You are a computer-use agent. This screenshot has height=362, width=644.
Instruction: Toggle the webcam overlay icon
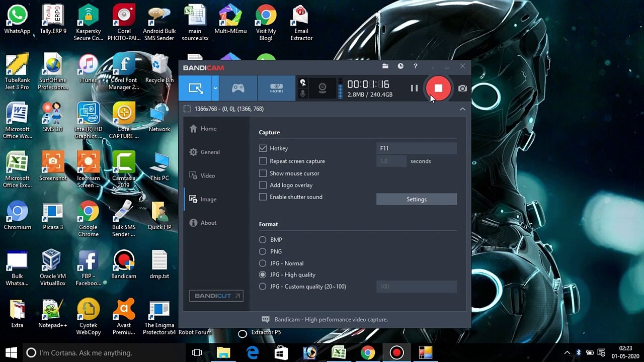pyautogui.click(x=323, y=88)
